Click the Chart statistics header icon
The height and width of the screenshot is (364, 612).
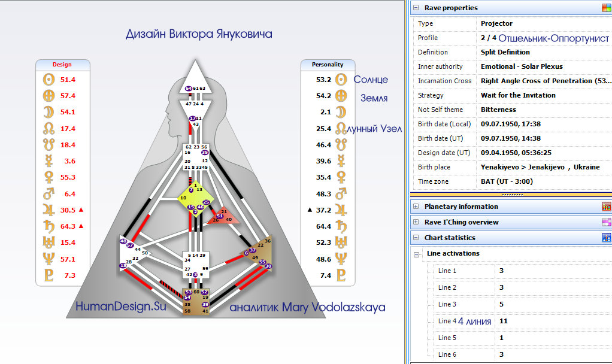pos(606,238)
